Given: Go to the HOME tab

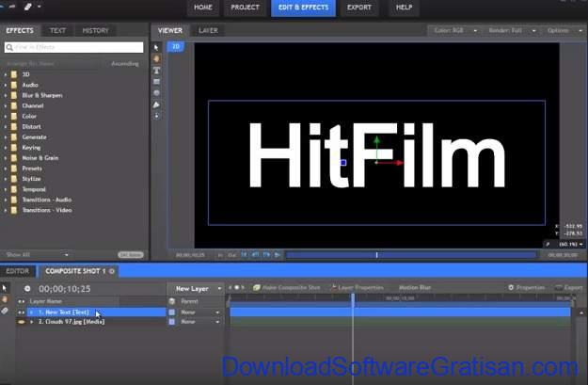Looking at the screenshot, I should click(203, 8).
